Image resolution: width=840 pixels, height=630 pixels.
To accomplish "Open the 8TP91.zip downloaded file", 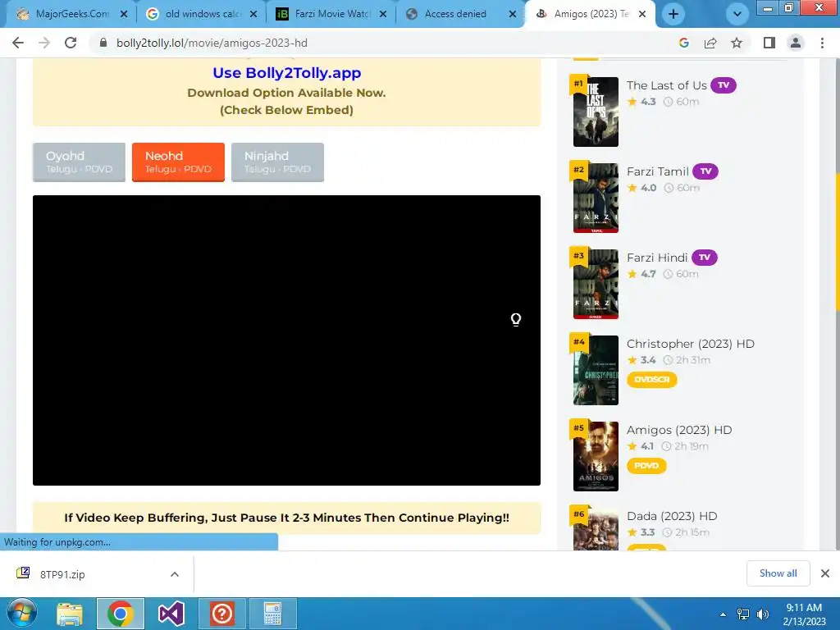I will 62,574.
